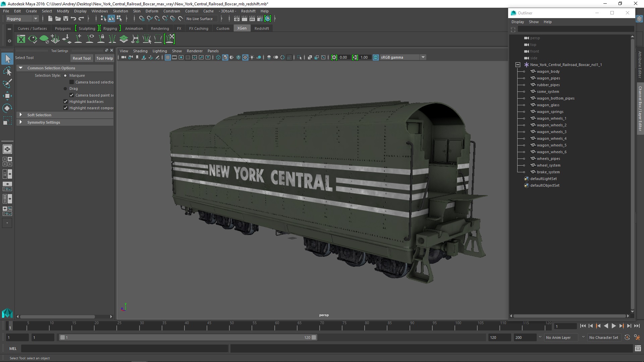Click the viewport use all lights icon
The image size is (644, 362).
pos(252,57)
